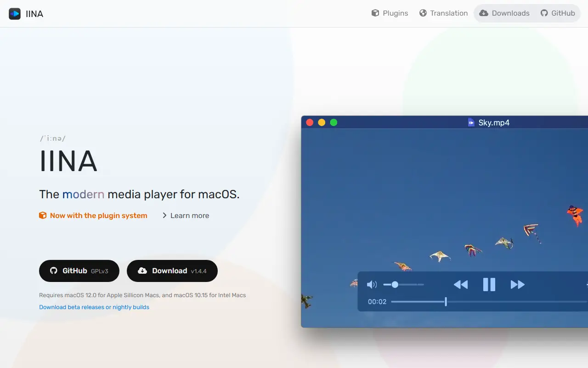Open the Downloads nav item
Viewport: 588px width, 368px height.
click(504, 13)
